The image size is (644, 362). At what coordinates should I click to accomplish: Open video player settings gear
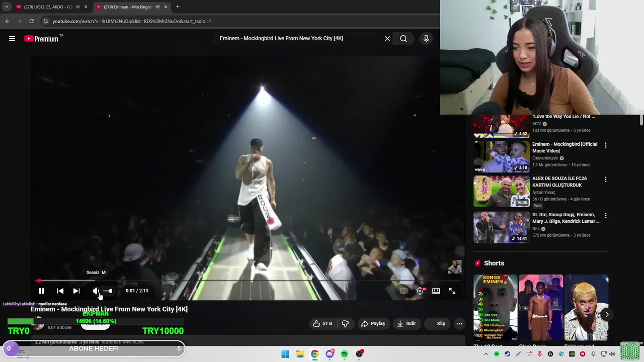[x=420, y=291]
